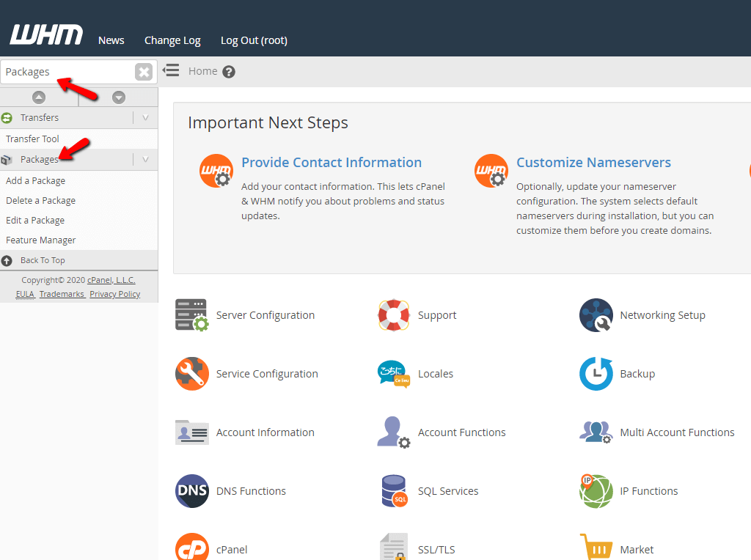
Task: Open the SQL Services database icon
Action: [394, 491]
